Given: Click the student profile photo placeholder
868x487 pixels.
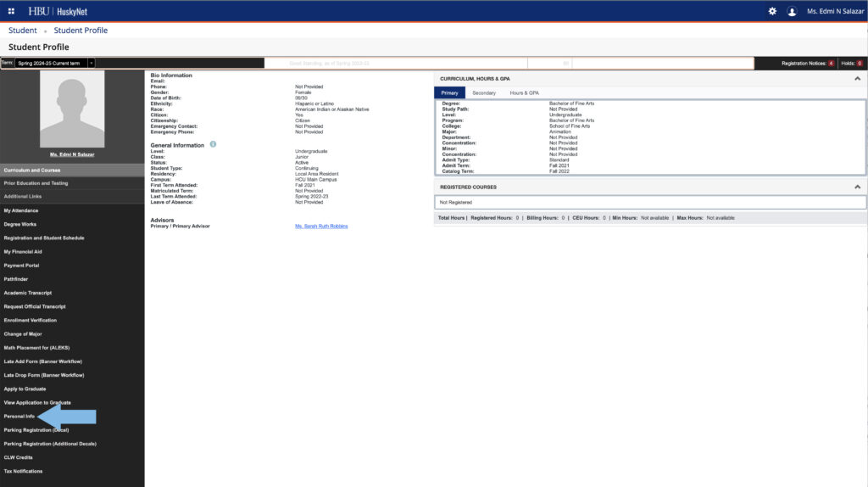Looking at the screenshot, I should tap(72, 109).
